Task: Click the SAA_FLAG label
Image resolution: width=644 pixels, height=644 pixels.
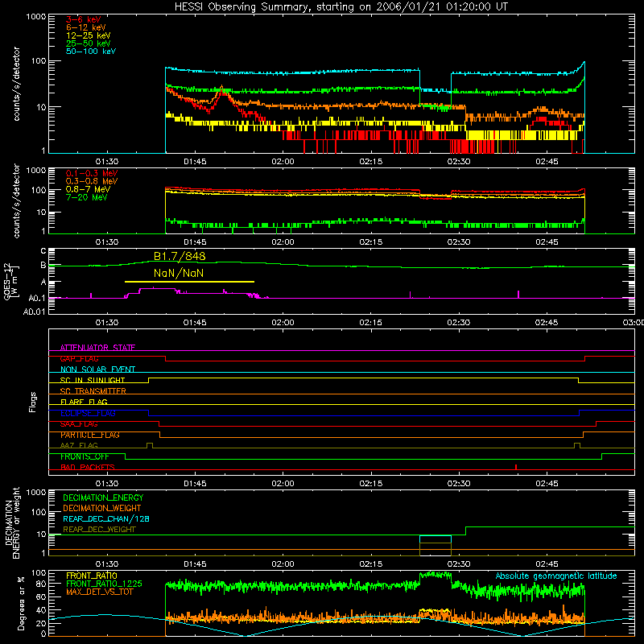Action: click(x=79, y=424)
